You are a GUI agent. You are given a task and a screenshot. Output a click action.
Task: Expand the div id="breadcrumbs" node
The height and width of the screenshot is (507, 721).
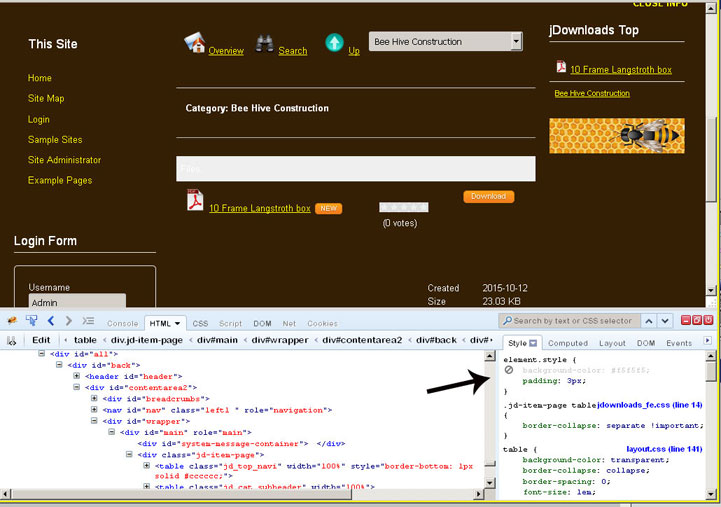pyautogui.click(x=94, y=398)
